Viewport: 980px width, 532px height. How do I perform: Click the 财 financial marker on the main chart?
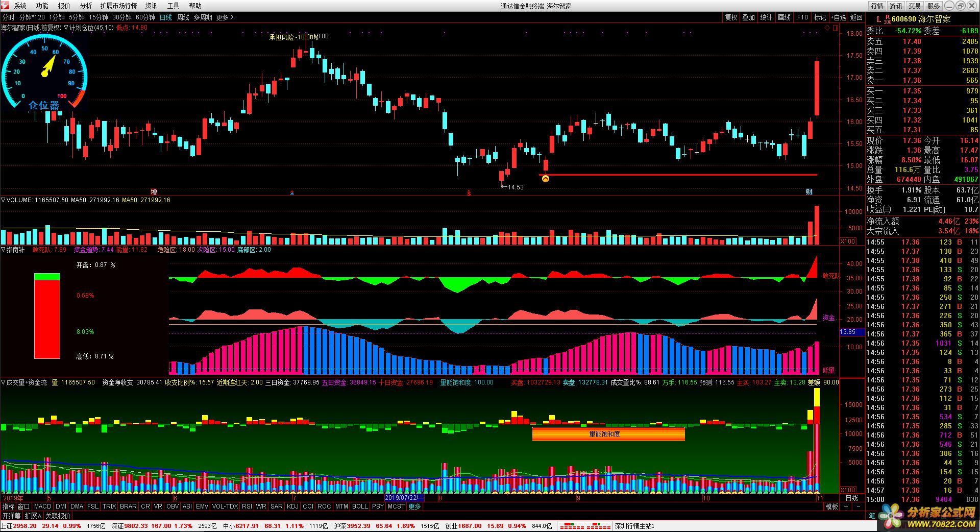[x=809, y=192]
